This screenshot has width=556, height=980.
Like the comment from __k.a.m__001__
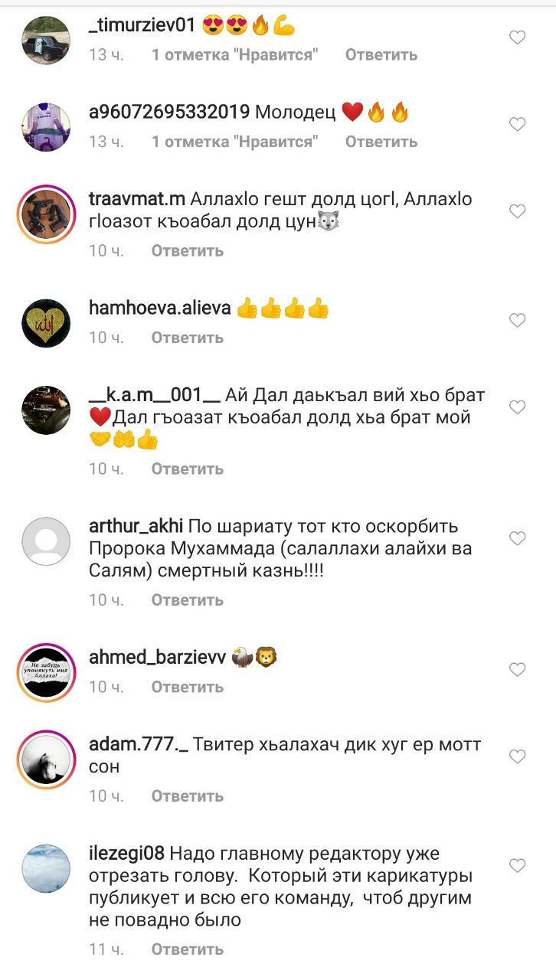click(518, 407)
